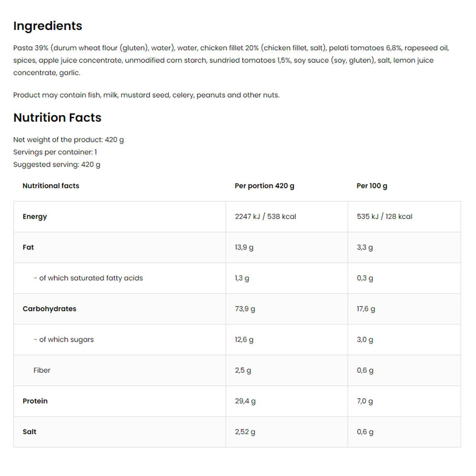Click the 'of which sugars' row label

coord(64,340)
